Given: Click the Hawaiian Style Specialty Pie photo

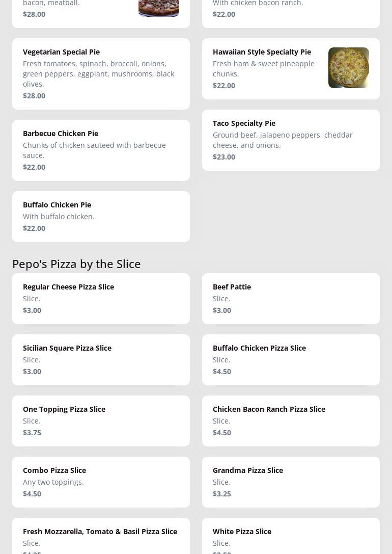Looking at the screenshot, I should click(348, 68).
